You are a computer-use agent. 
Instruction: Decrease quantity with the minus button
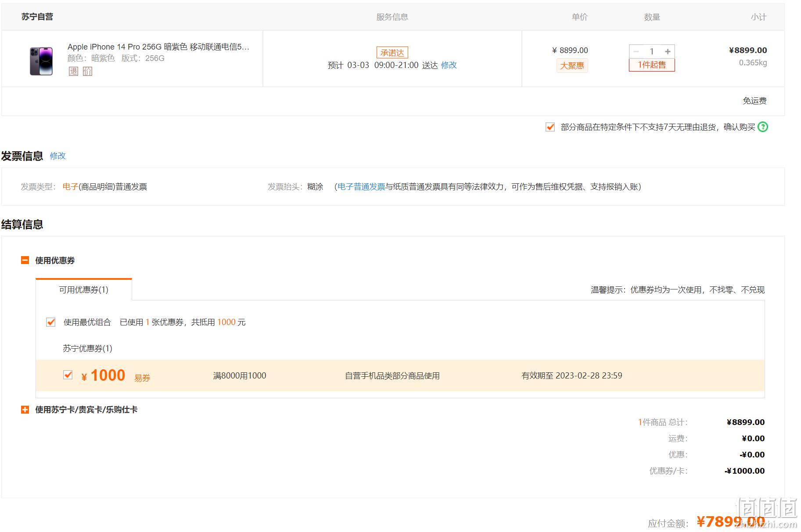click(x=636, y=51)
